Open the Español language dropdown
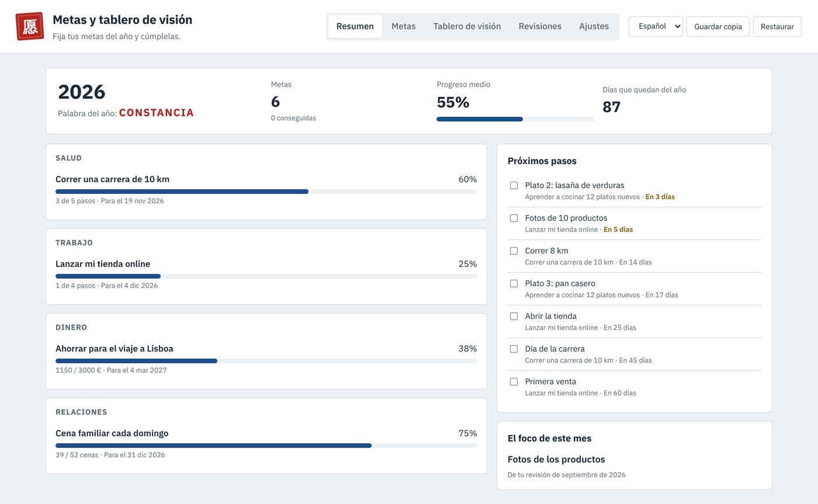Image resolution: width=818 pixels, height=504 pixels. pos(656,26)
